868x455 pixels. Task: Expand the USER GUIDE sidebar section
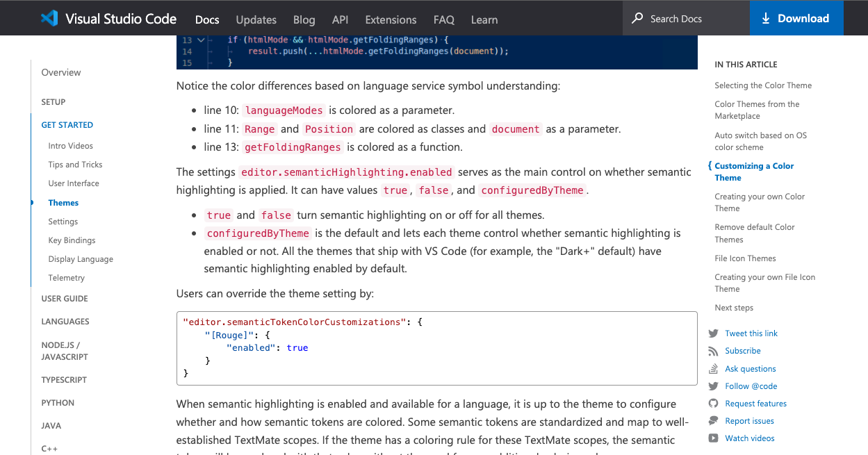point(65,299)
